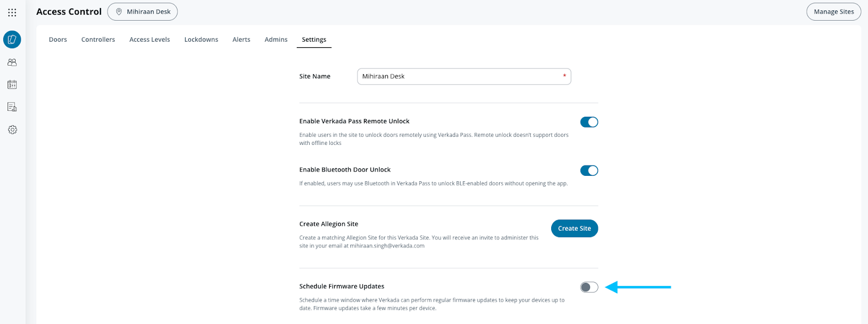Go to the Access Levels tab
868x324 pixels.
(150, 40)
